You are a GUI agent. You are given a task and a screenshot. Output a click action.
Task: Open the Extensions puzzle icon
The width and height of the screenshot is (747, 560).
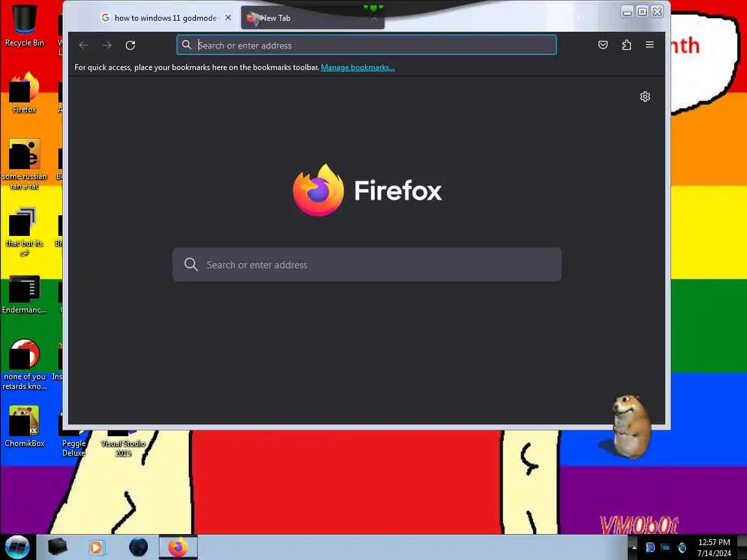point(626,45)
